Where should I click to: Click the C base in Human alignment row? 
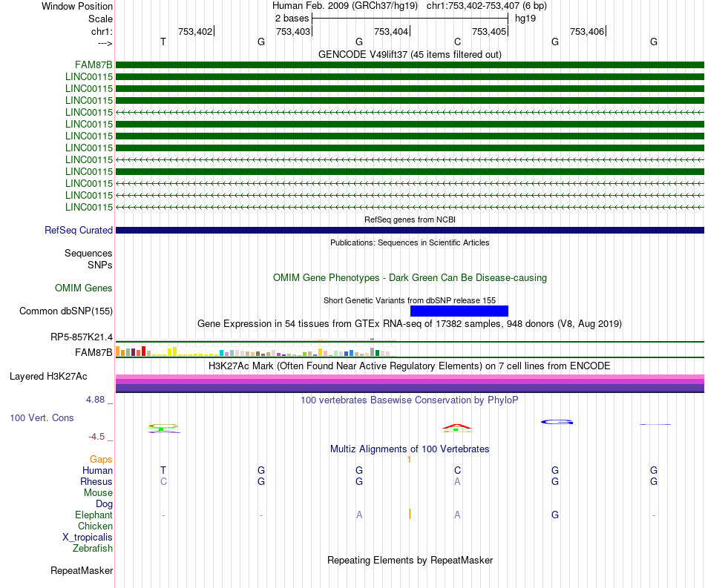pyautogui.click(x=457, y=470)
